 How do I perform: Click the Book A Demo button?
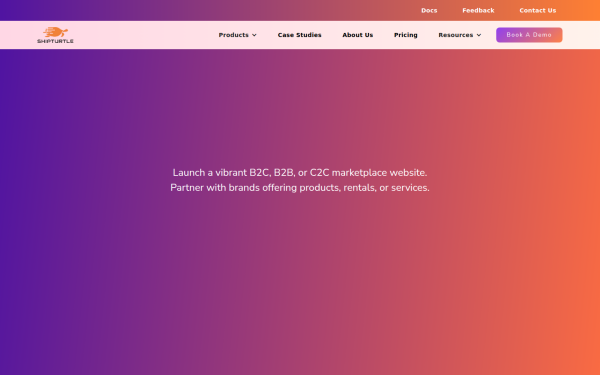[x=529, y=35]
